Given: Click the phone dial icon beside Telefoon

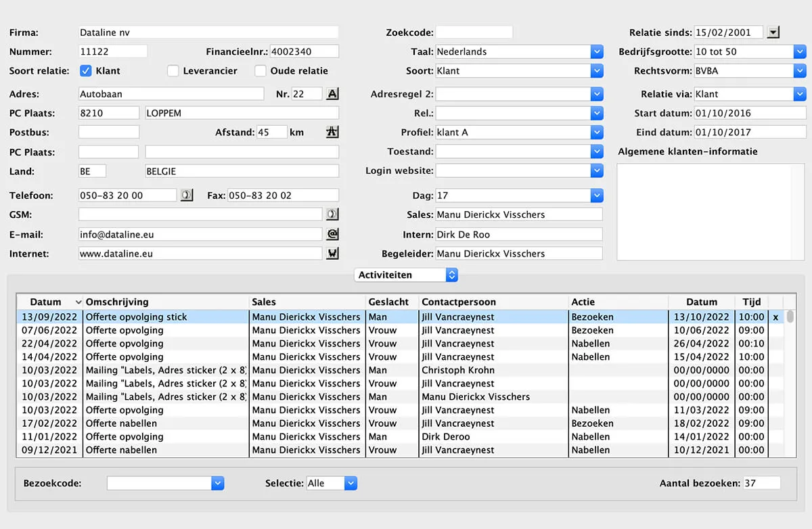Looking at the screenshot, I should pyautogui.click(x=187, y=195).
